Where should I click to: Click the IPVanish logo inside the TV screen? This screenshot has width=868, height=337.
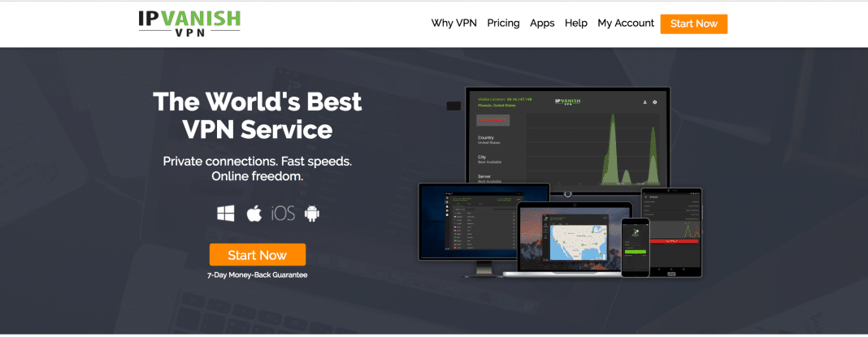click(568, 102)
